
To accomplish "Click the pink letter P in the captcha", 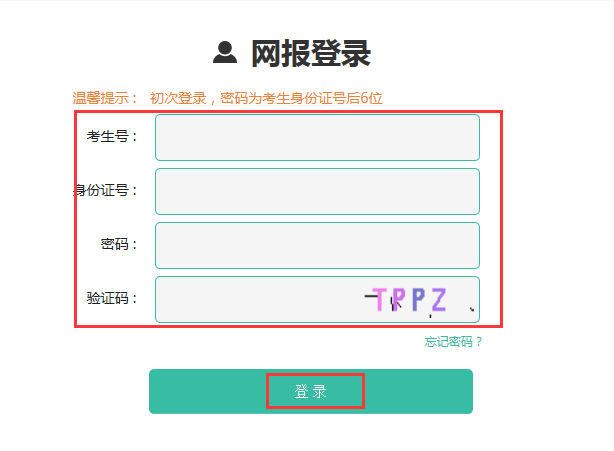I will click(x=399, y=299).
